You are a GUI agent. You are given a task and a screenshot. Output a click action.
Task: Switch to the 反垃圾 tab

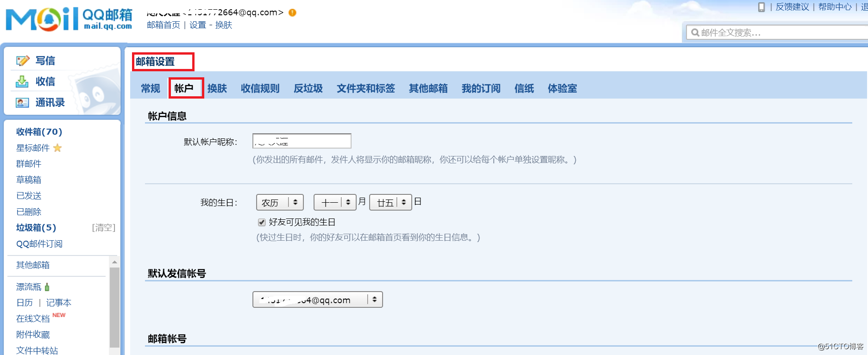click(308, 88)
